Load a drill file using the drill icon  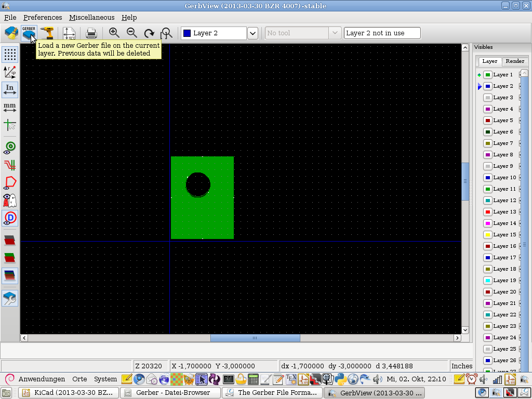coord(47,33)
